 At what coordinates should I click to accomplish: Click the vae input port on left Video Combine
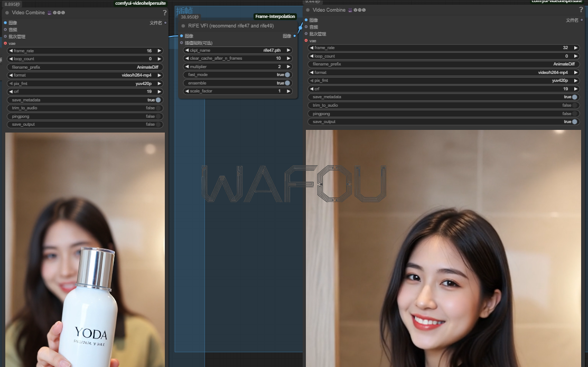point(5,43)
